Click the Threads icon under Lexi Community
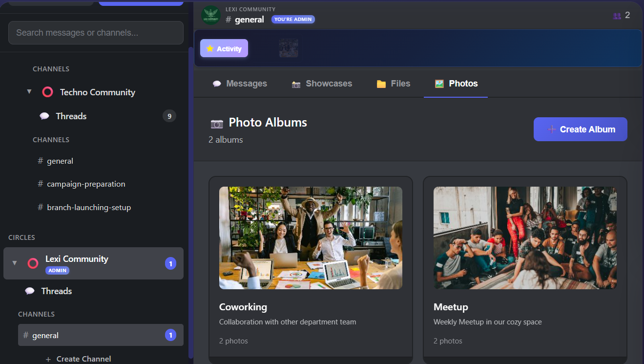 pyautogui.click(x=30, y=291)
